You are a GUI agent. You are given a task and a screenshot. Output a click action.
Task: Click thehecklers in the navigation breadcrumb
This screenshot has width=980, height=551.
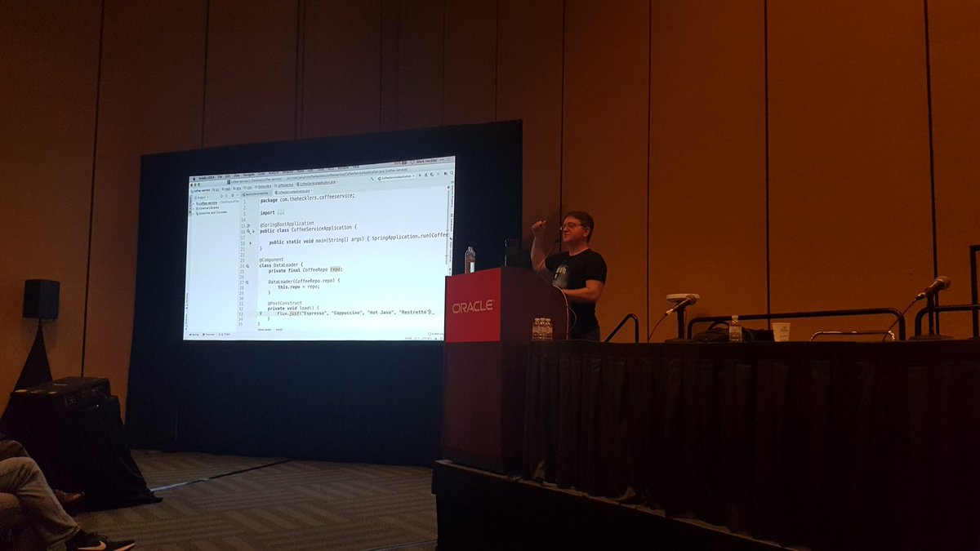point(262,186)
